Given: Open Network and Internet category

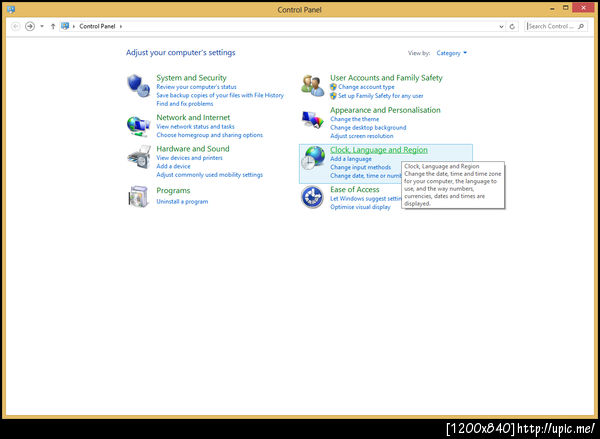Looking at the screenshot, I should 193,118.
